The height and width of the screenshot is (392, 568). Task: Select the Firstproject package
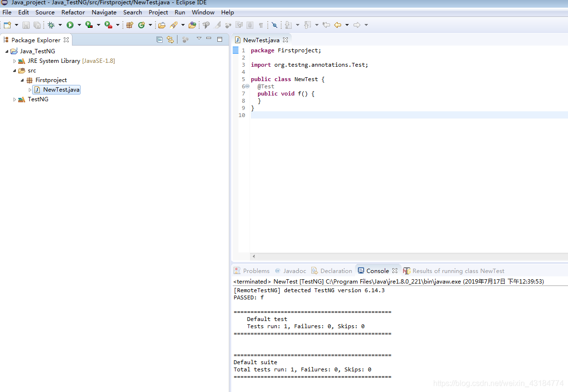click(51, 80)
